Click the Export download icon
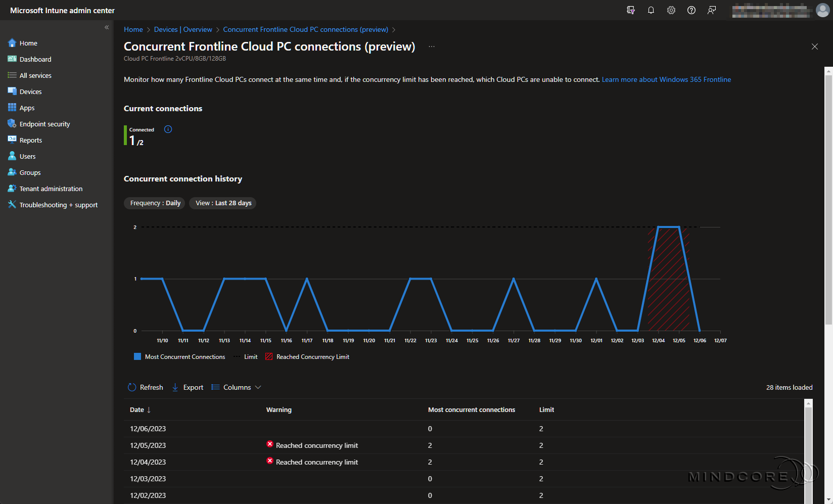Viewport: 833px width, 504px height. (175, 387)
